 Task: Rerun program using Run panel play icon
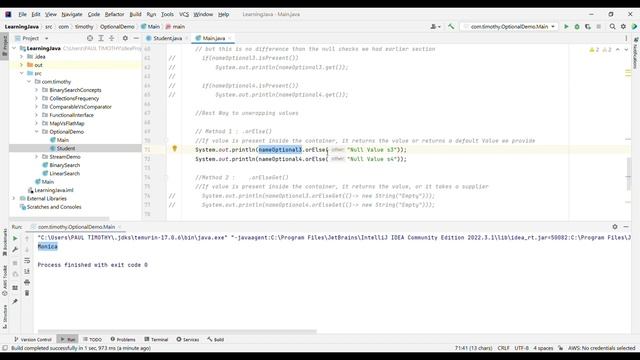15,238
